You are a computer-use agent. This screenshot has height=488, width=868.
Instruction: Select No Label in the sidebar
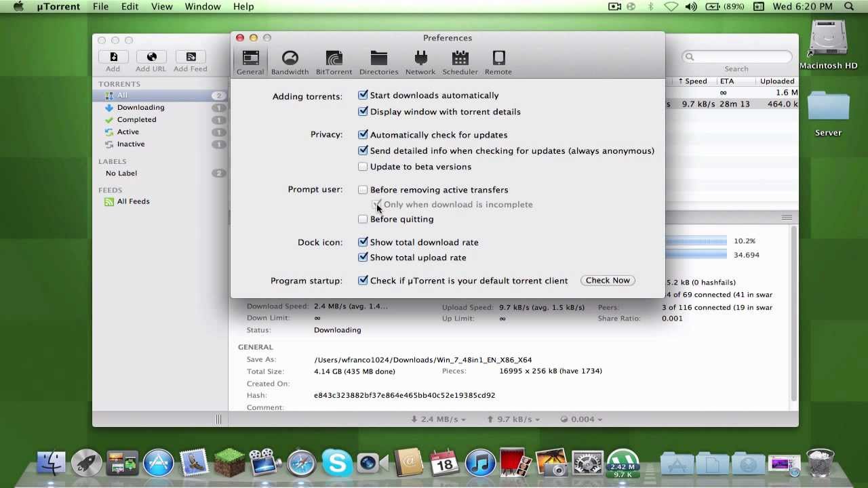click(x=121, y=174)
